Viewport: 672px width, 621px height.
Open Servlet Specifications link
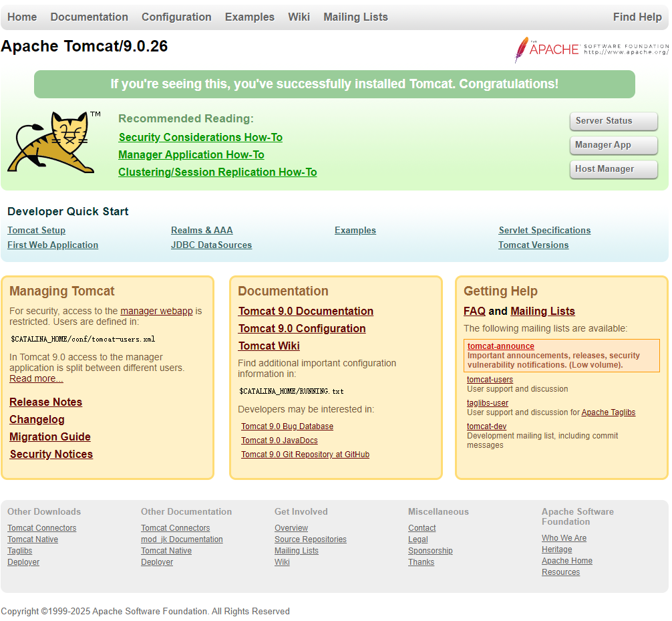tap(544, 231)
